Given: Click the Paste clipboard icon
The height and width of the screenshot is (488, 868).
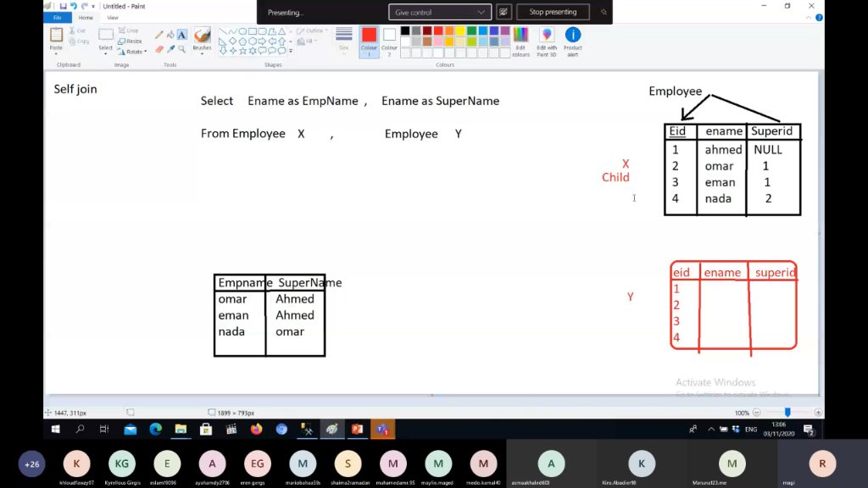Looking at the screenshot, I should coord(56,35).
